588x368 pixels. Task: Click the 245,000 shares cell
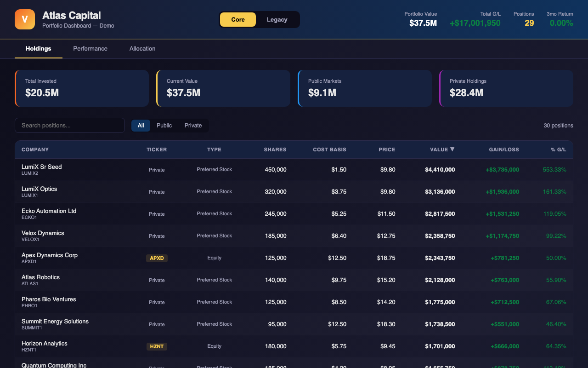tap(276, 214)
